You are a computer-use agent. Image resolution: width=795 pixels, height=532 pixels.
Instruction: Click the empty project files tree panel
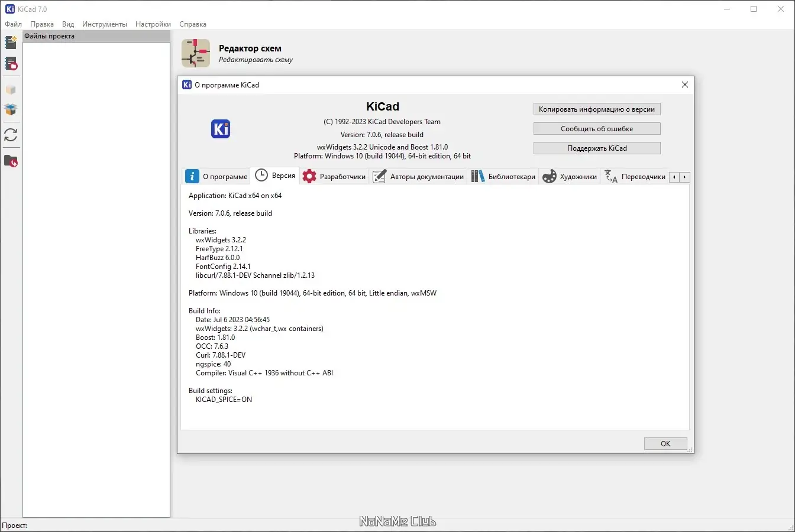tap(96, 280)
